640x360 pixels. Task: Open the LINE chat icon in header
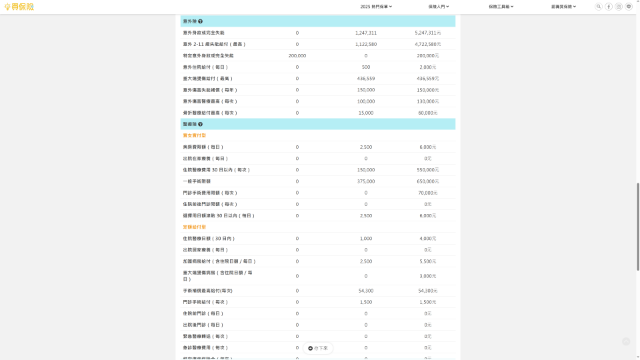[629, 7]
